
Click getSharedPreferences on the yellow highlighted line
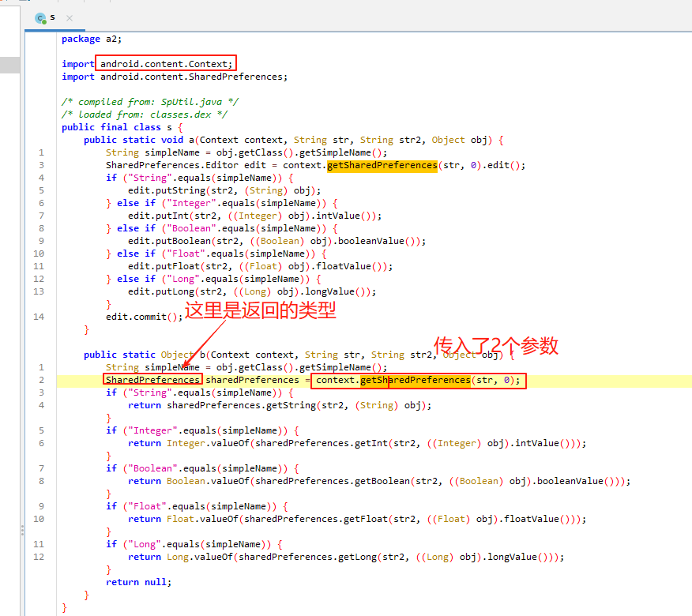(x=416, y=380)
